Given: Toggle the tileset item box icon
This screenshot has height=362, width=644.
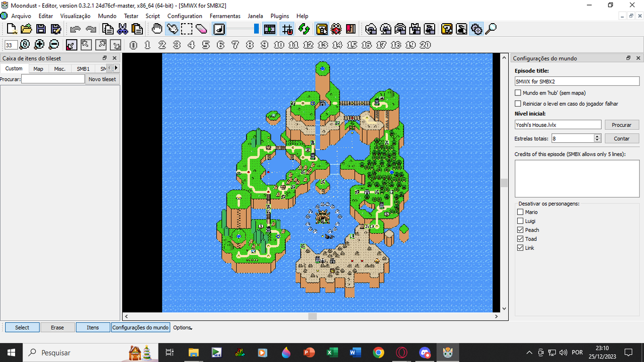Looking at the screenshot, I should tap(322, 29).
